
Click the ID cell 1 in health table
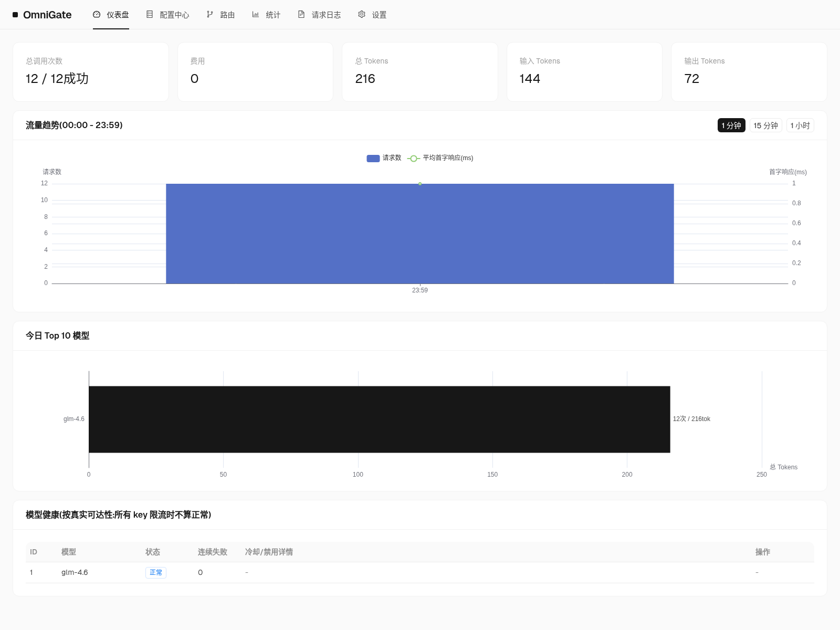(31, 573)
